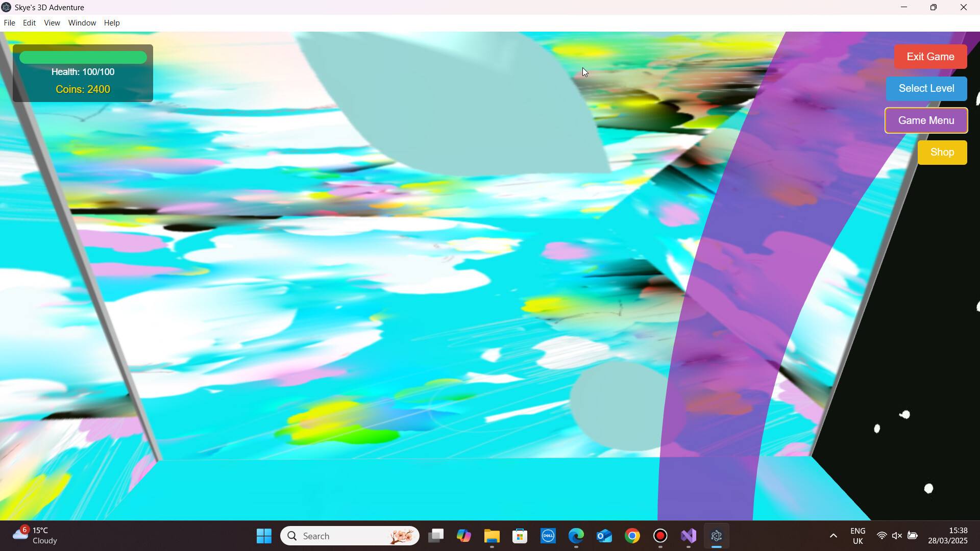The image size is (980, 551).
Task: Click the Windows Start icon
Action: [264, 536]
